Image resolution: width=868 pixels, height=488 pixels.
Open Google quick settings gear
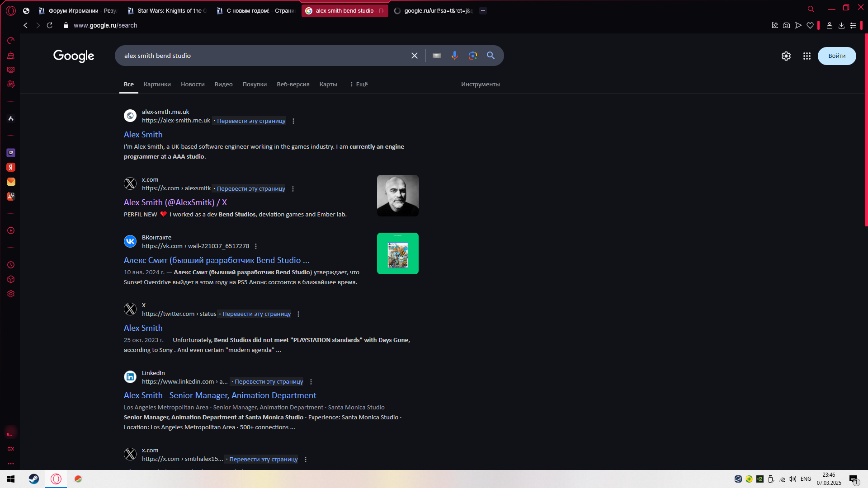click(786, 56)
